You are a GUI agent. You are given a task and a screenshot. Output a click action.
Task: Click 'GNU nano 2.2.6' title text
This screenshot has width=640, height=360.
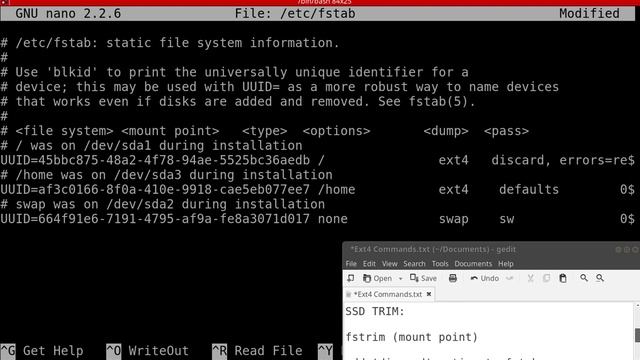[68, 13]
